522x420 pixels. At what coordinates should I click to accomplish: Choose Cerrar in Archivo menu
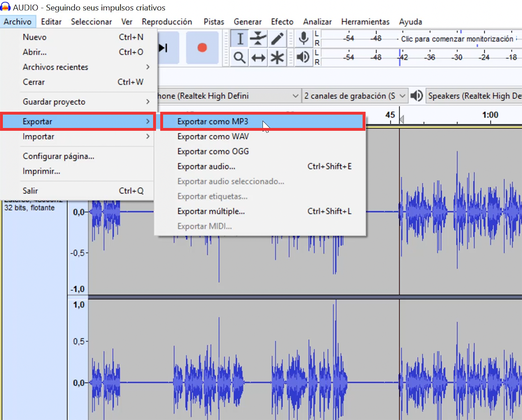[78, 82]
